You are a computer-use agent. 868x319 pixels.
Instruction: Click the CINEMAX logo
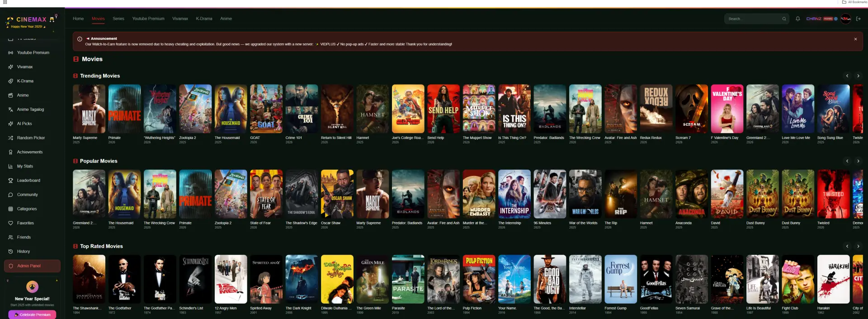coord(31,19)
